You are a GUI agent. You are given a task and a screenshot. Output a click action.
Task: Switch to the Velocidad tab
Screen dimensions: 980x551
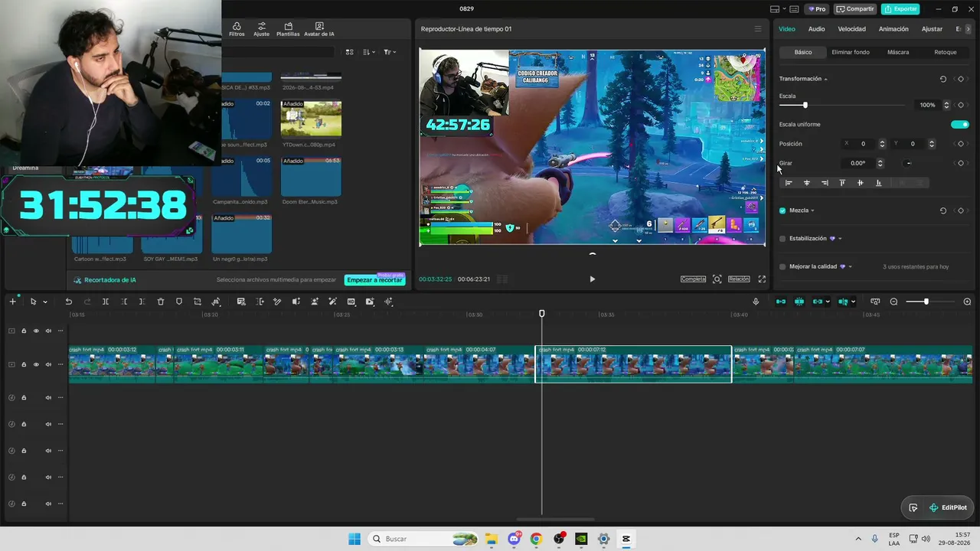coord(851,29)
